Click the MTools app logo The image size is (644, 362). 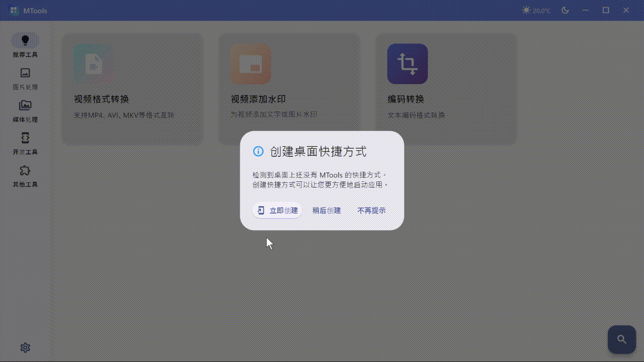(x=14, y=11)
